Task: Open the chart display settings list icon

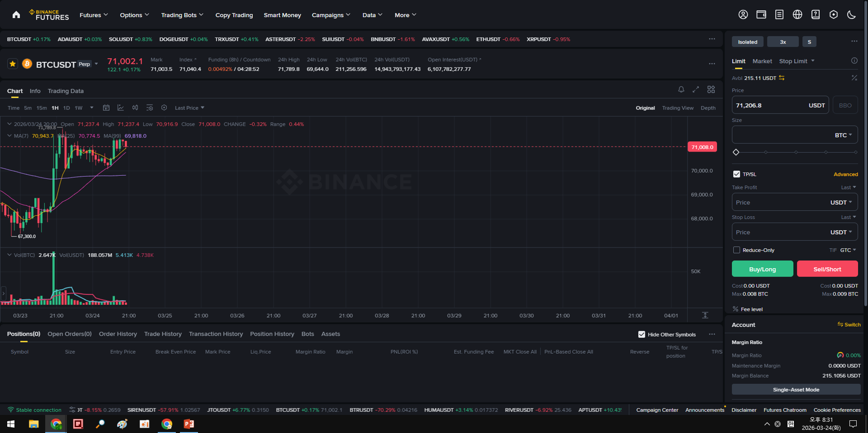Action: [150, 108]
